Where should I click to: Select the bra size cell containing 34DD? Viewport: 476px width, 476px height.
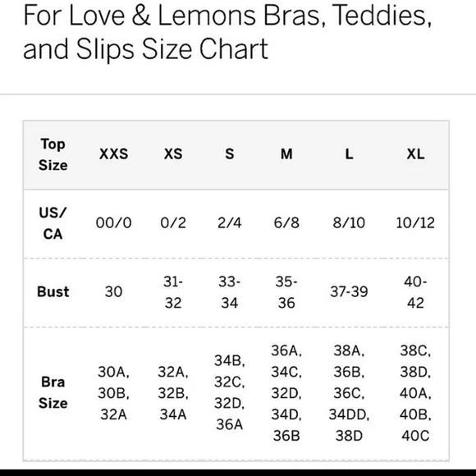click(x=349, y=393)
